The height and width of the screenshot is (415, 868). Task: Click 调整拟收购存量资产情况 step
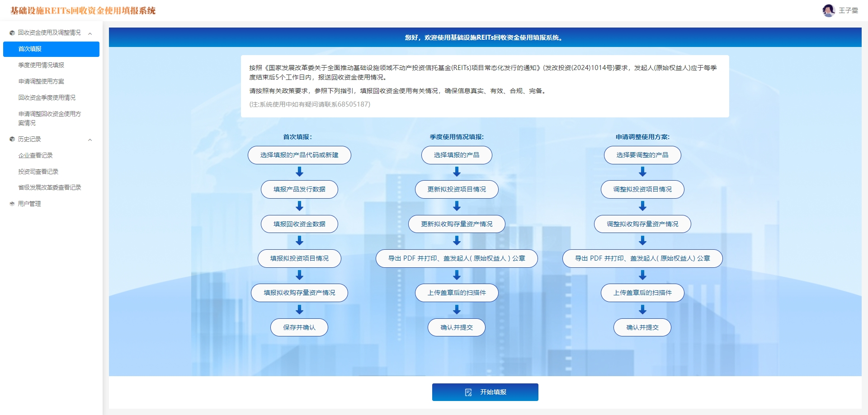[642, 224]
